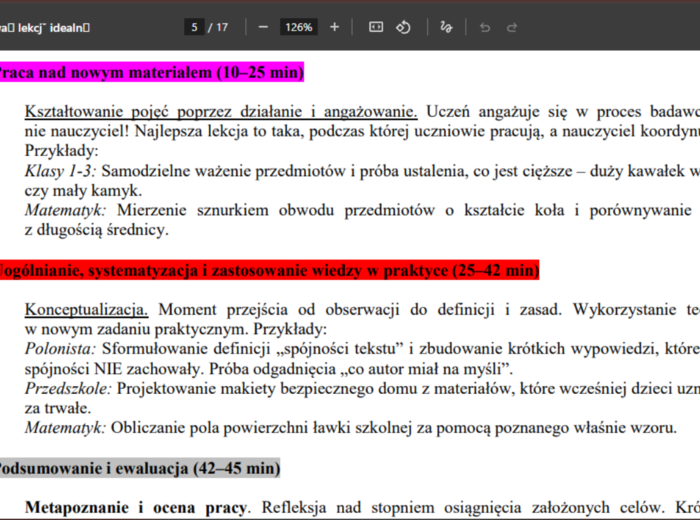Click the line 'za trwałe.'
This screenshot has height=520, width=700.
coord(58,408)
